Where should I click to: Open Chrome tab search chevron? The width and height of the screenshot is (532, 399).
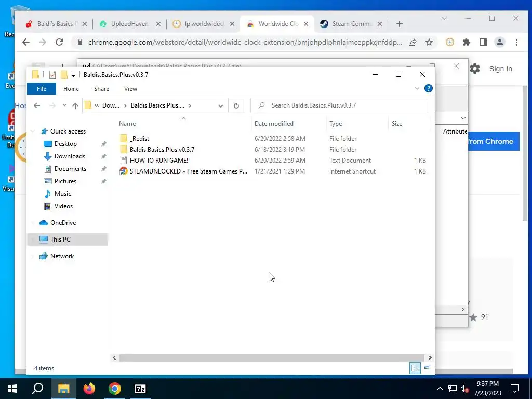(x=444, y=18)
